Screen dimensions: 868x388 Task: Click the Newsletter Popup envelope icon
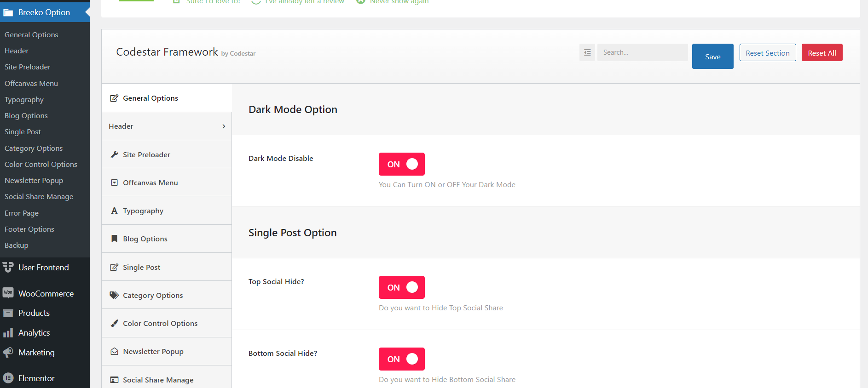[x=114, y=351]
